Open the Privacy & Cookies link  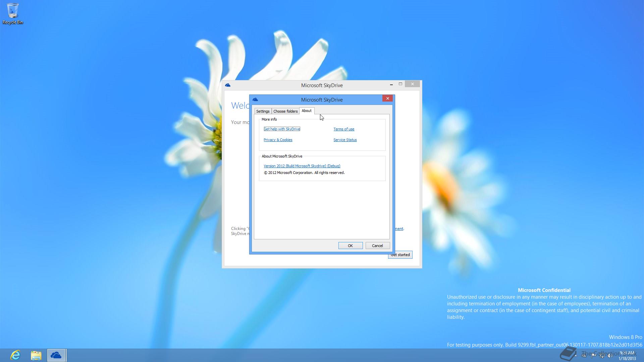278,140
